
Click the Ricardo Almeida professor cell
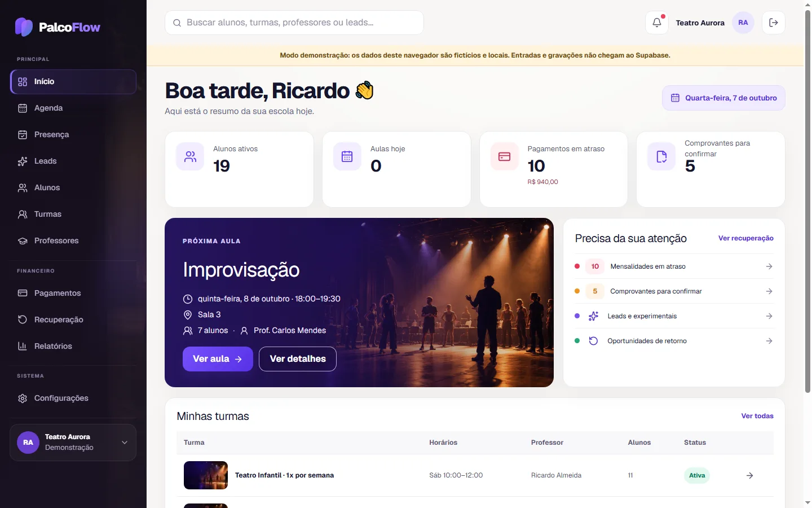(556, 475)
